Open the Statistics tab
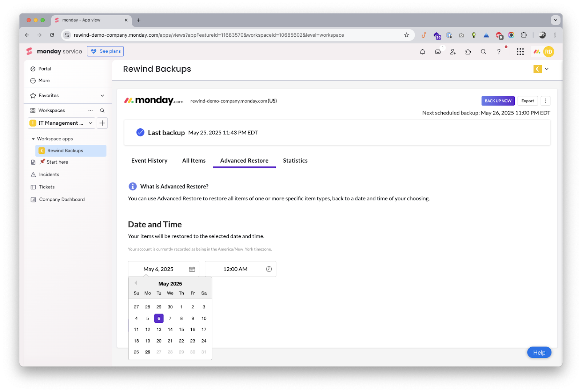 (295, 161)
